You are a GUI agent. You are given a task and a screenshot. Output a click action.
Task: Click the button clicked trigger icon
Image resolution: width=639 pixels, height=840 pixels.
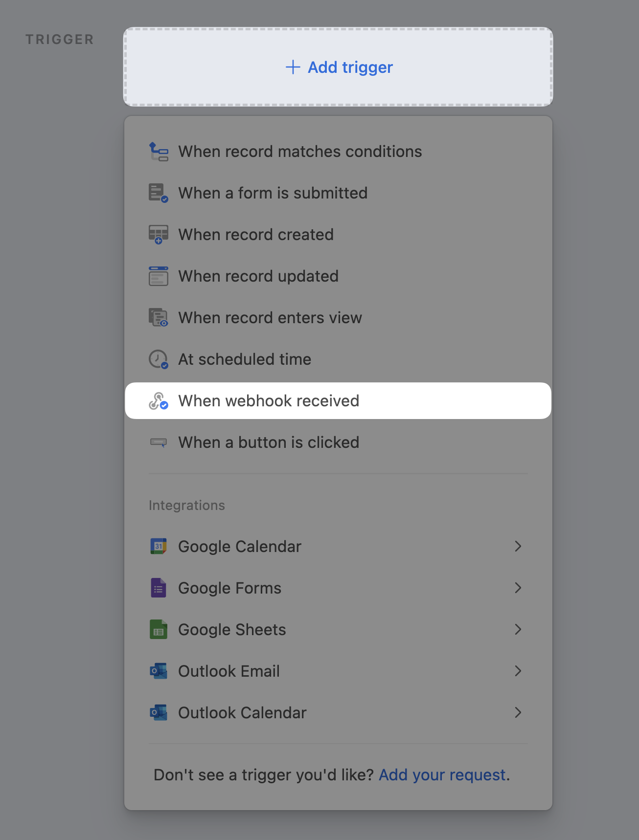click(x=159, y=442)
